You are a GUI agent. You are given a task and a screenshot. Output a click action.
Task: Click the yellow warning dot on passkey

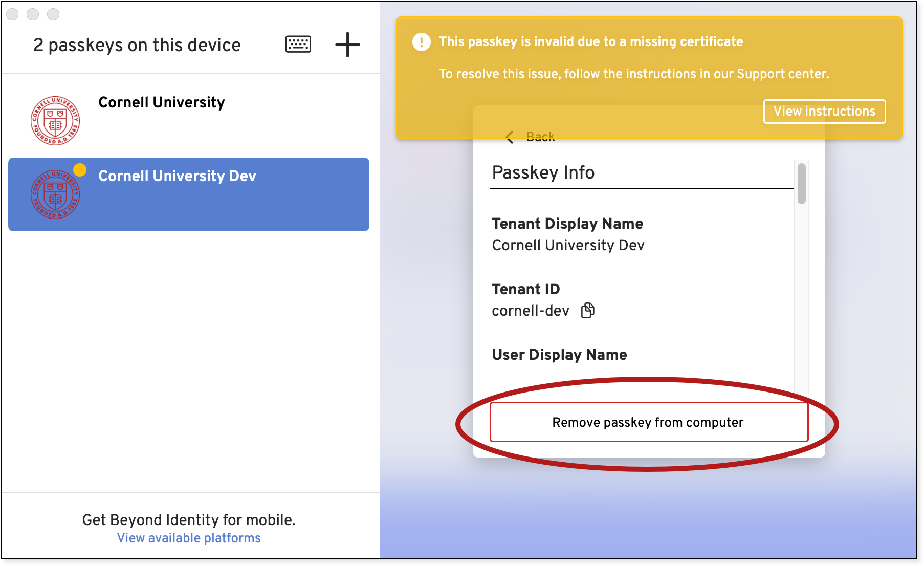click(80, 169)
